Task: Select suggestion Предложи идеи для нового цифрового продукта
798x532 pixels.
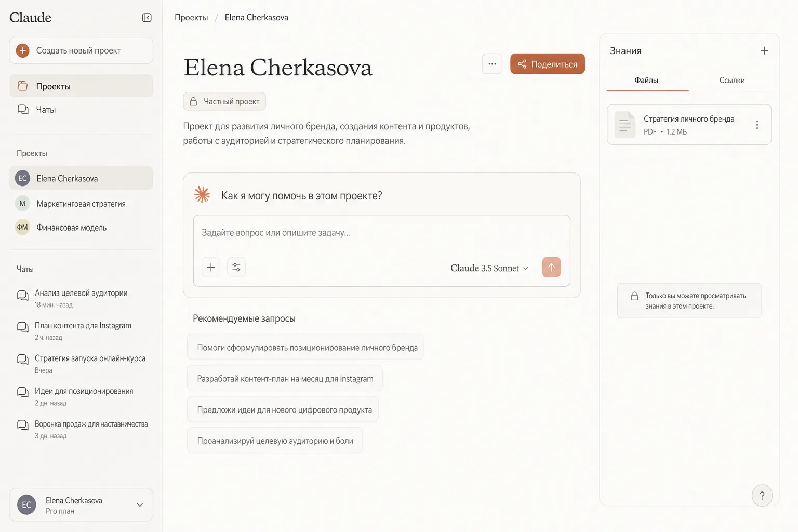Action: (x=283, y=409)
